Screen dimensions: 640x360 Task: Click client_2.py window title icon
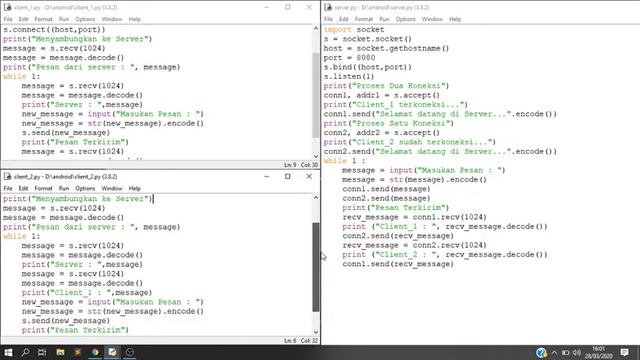tap(7, 176)
